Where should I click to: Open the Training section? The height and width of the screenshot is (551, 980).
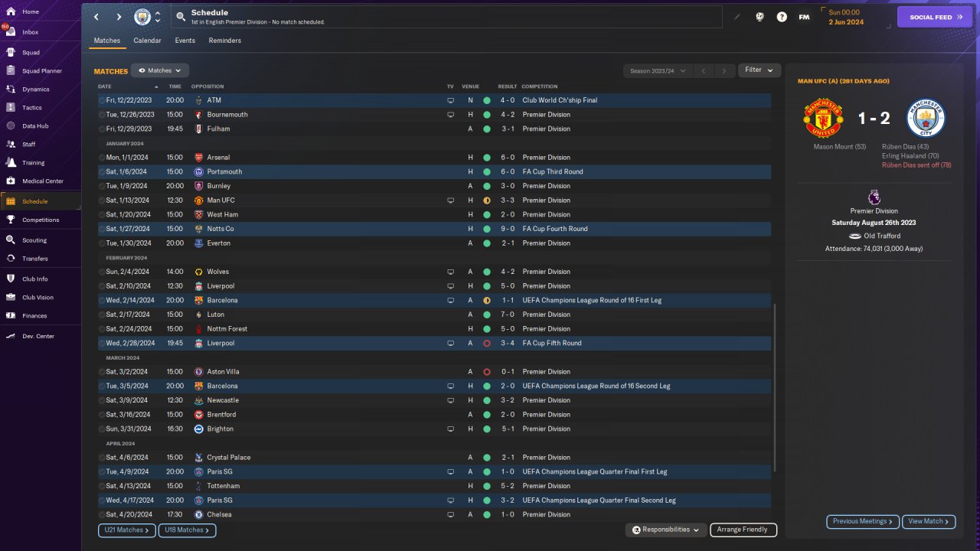[x=41, y=163]
